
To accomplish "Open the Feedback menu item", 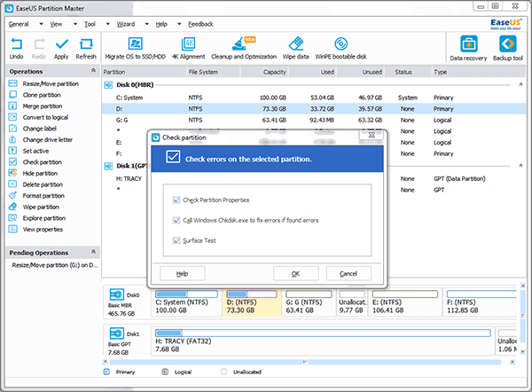I will 200,24.
